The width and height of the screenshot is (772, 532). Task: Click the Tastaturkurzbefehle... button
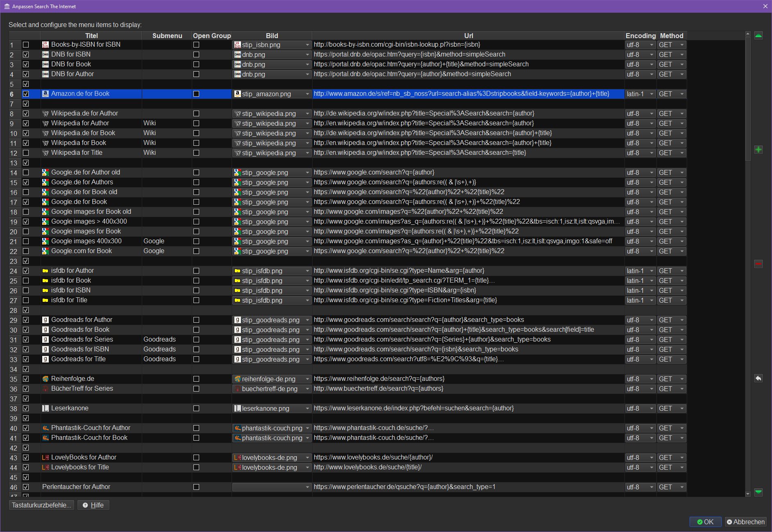(41, 505)
